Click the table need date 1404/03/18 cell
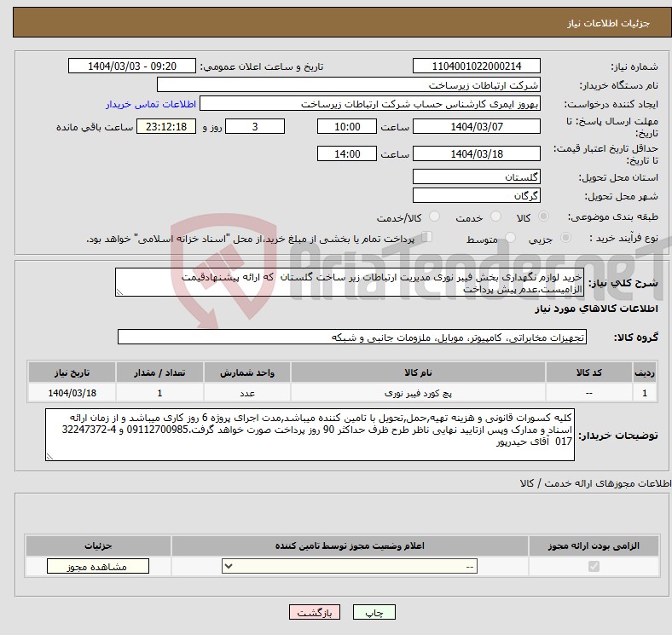 pos(72,393)
